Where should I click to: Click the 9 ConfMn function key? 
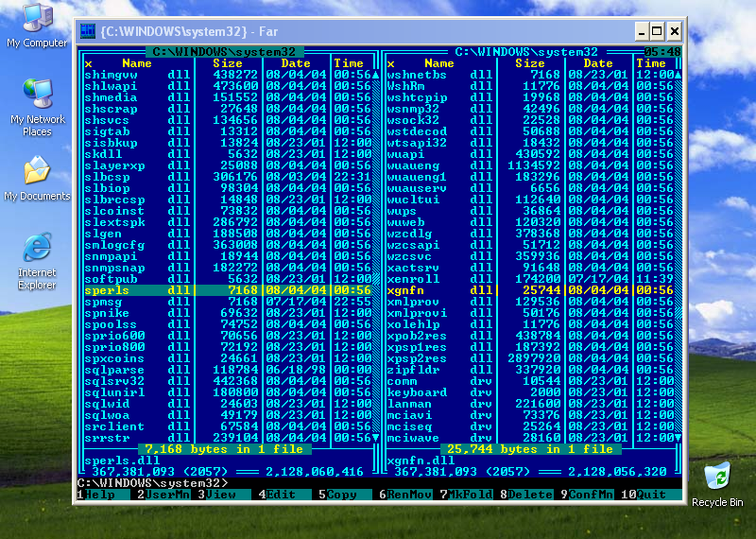587,495
